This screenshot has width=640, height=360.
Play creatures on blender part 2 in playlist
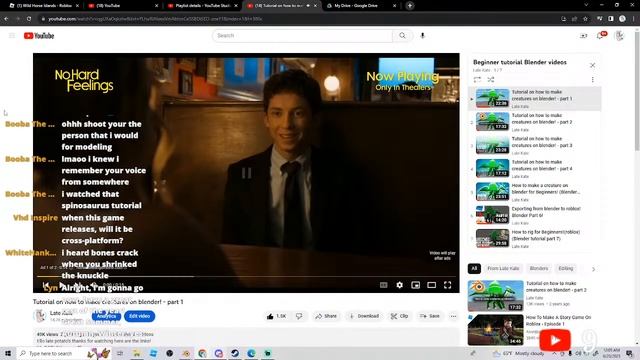pyautogui.click(x=535, y=122)
